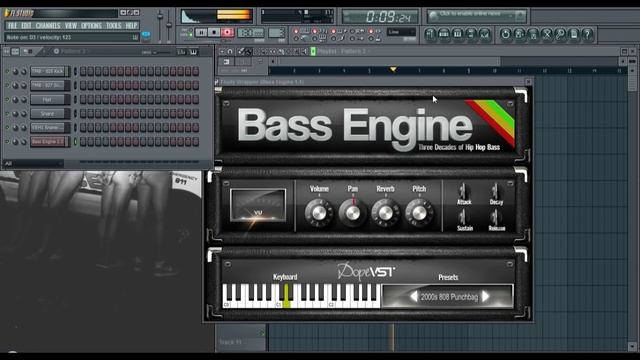Select the Bass Engine 1.1 channel button
This screenshot has height=360, width=640.
[x=48, y=142]
